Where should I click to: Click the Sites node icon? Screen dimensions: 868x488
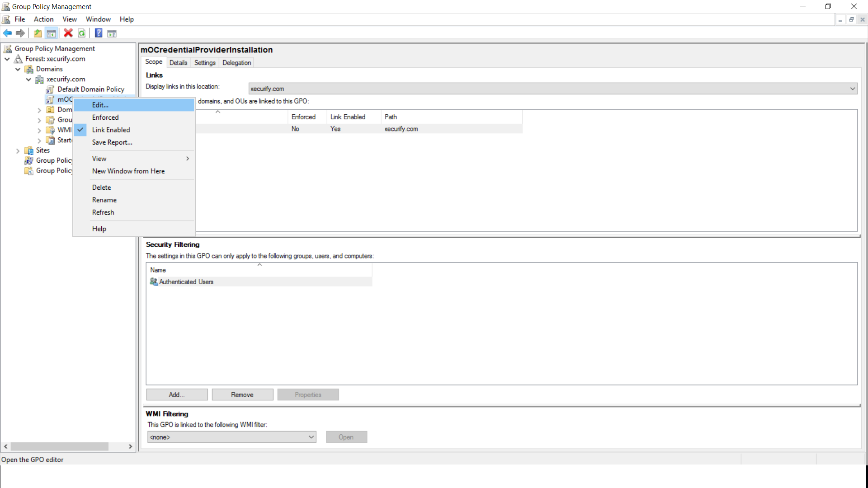(x=29, y=150)
